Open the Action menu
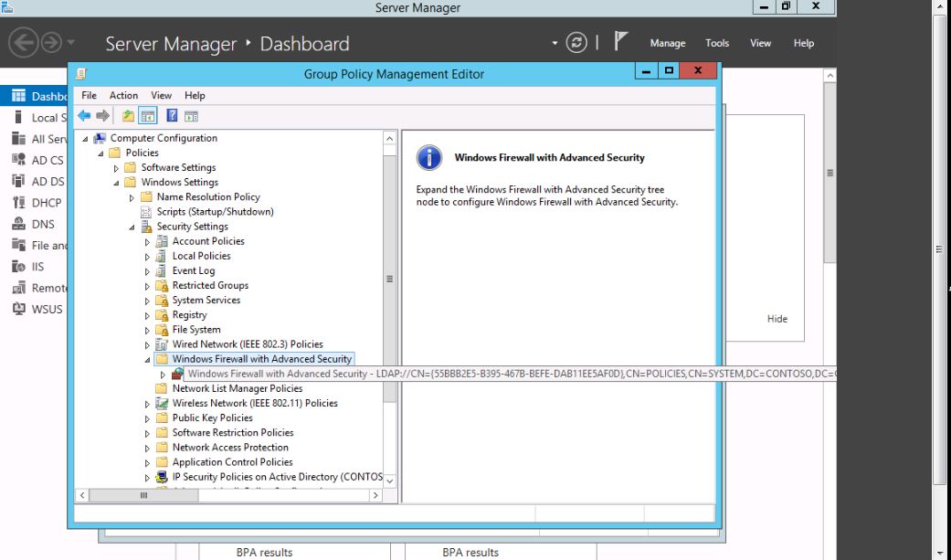The image size is (951, 560). 123,95
